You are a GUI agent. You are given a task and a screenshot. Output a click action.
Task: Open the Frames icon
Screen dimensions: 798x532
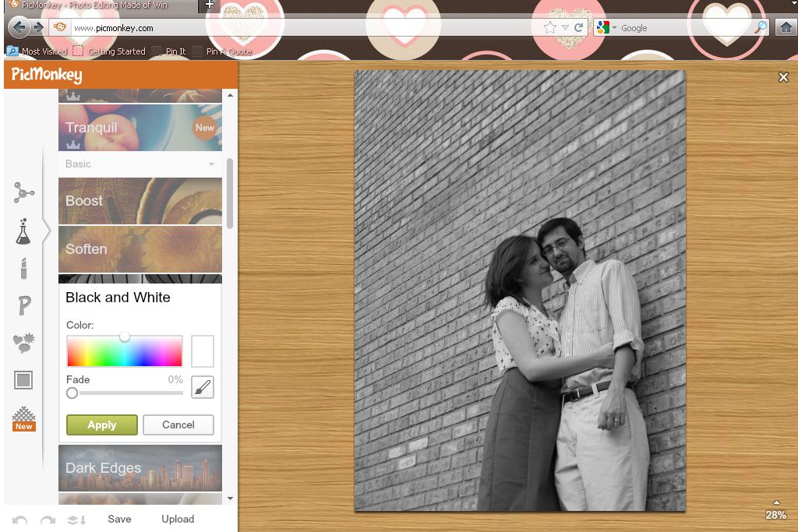[x=23, y=380]
